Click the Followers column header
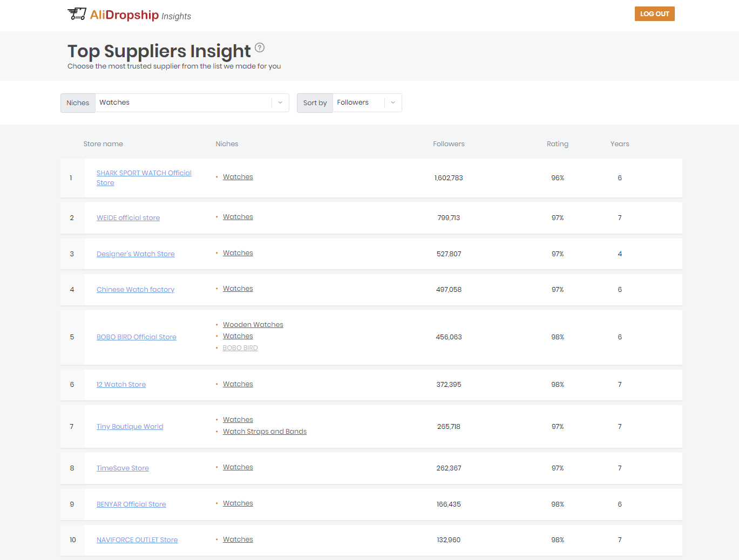The image size is (739, 560). (x=449, y=144)
